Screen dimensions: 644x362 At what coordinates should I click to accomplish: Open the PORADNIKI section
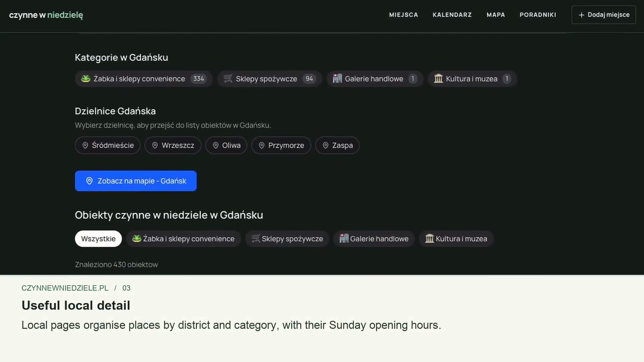[x=538, y=15]
